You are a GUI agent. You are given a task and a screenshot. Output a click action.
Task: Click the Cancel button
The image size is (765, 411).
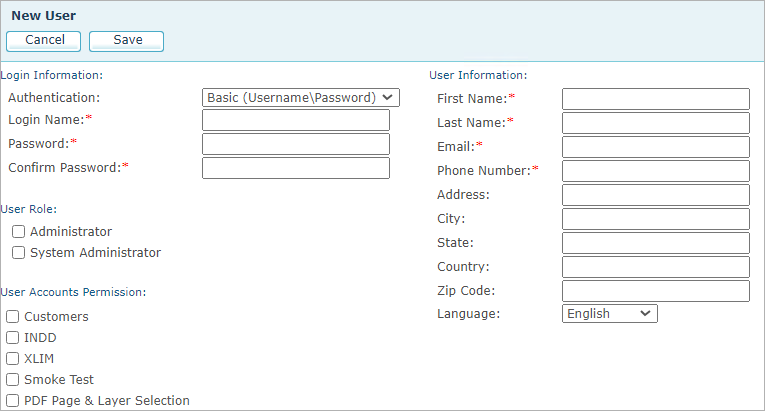[43, 41]
